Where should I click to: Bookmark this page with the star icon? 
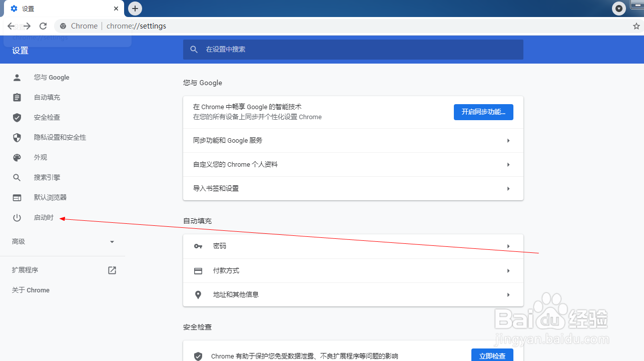click(x=636, y=26)
